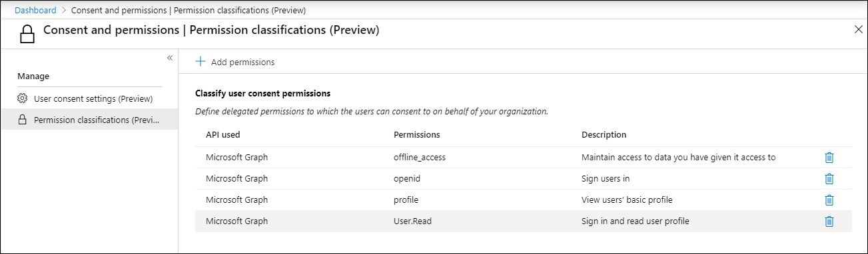Screen dimensions: 868x254
Task: Collapse the left sidebar with double chevron
Action: point(170,58)
